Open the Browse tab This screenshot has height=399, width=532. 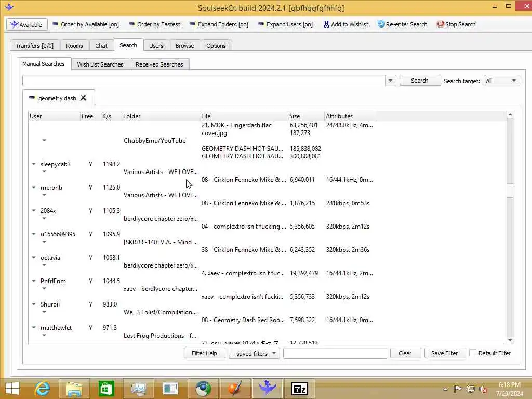coord(185,46)
